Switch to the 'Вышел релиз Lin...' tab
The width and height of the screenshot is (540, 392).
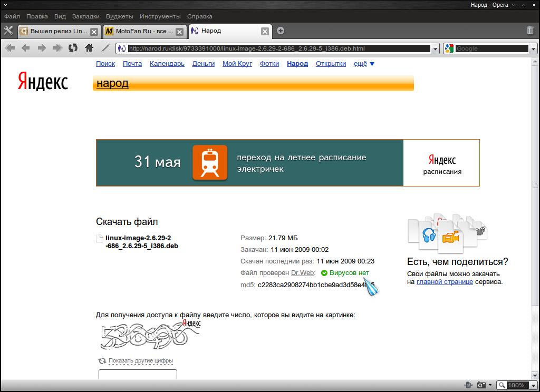59,31
